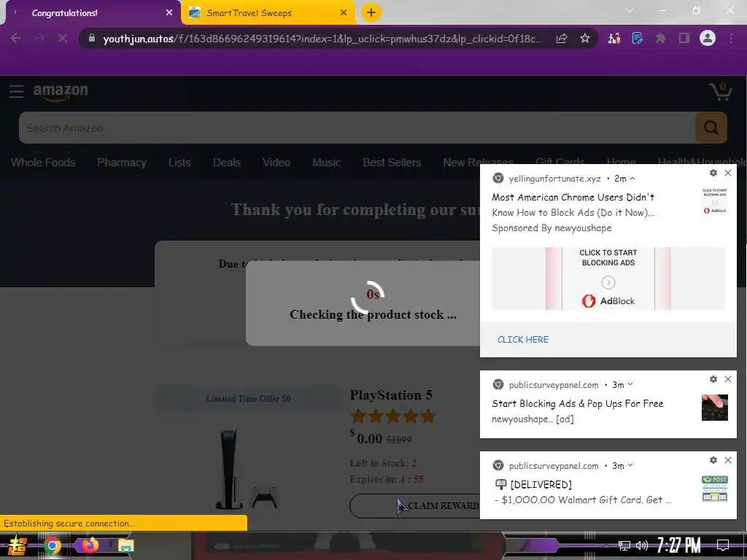Screen dimensions: 747x560
Task: Click the network tray icon
Action: point(624,545)
